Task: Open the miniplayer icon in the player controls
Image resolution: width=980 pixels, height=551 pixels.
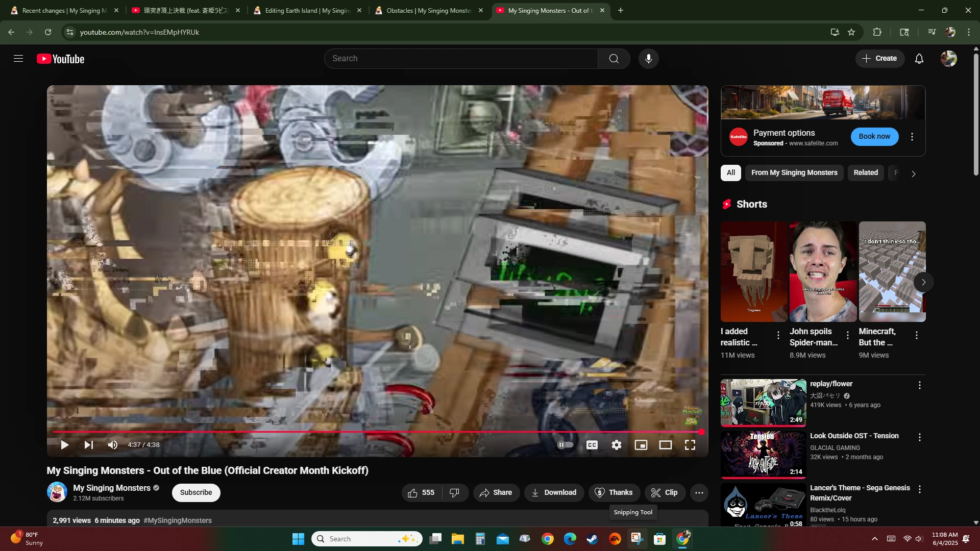Action: tap(641, 445)
